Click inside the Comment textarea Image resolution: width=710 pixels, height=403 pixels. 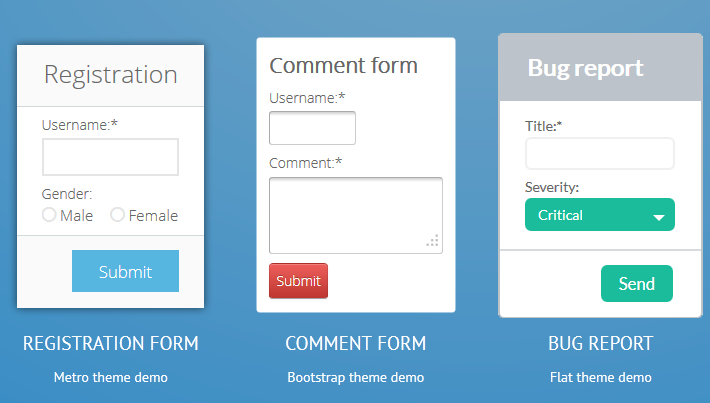pyautogui.click(x=356, y=216)
